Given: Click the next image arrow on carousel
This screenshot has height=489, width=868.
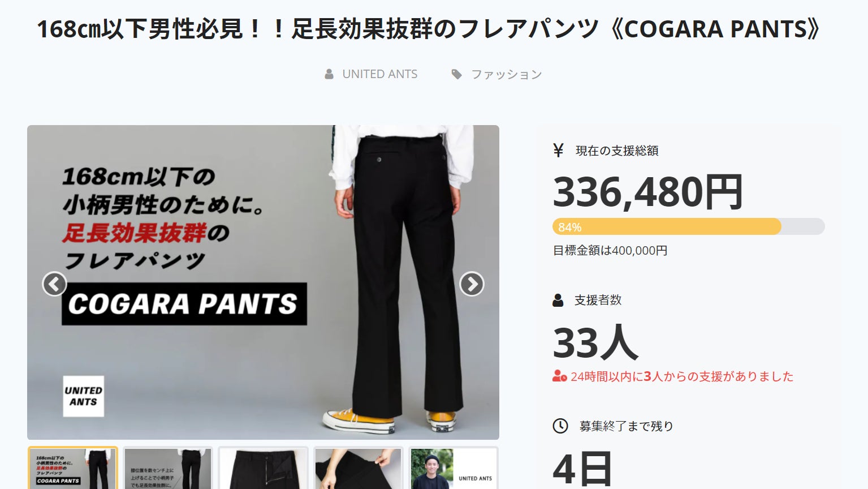Looking at the screenshot, I should [x=472, y=284].
